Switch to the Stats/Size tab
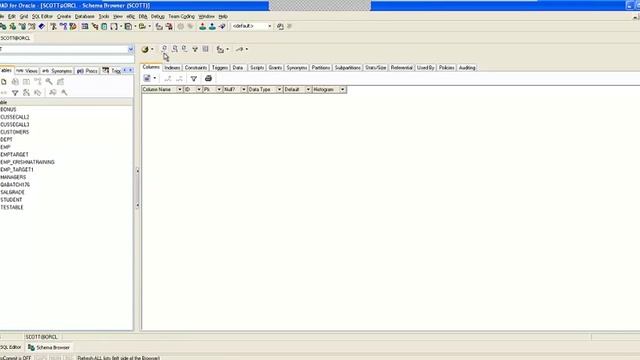This screenshot has height=360, width=640. pos(376,68)
